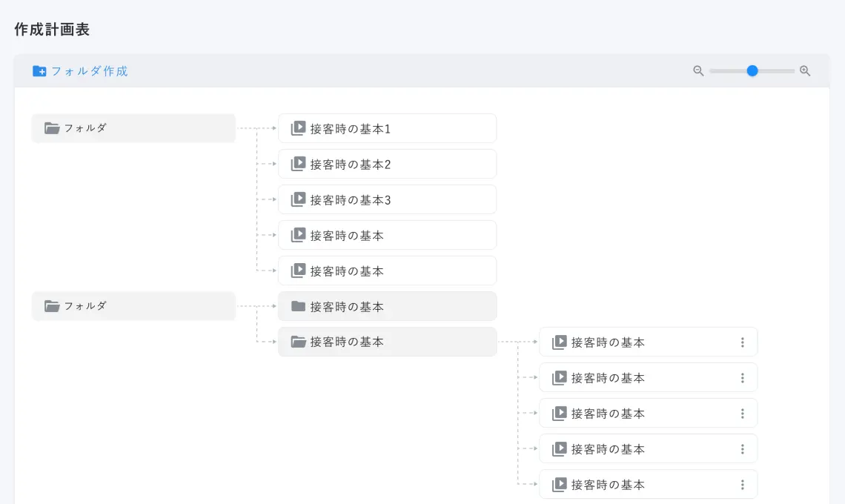The width and height of the screenshot is (845, 504).
Task: Click the zoom in magnifier icon
Action: [805, 70]
